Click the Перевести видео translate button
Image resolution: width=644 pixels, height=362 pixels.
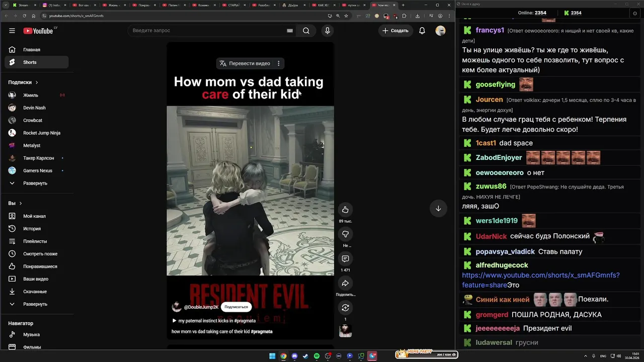pyautogui.click(x=246, y=63)
